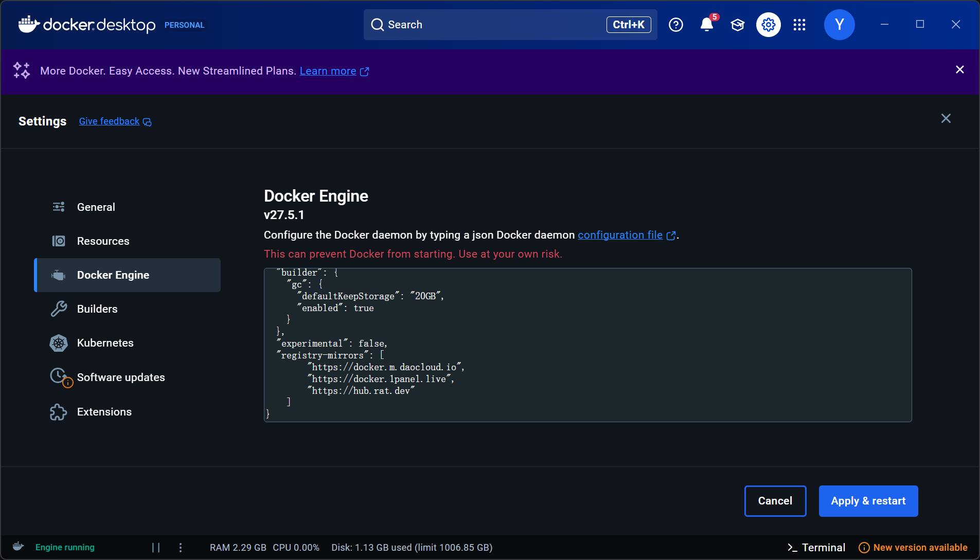This screenshot has height=560, width=980.
Task: Click the settings gear icon
Action: click(x=768, y=25)
